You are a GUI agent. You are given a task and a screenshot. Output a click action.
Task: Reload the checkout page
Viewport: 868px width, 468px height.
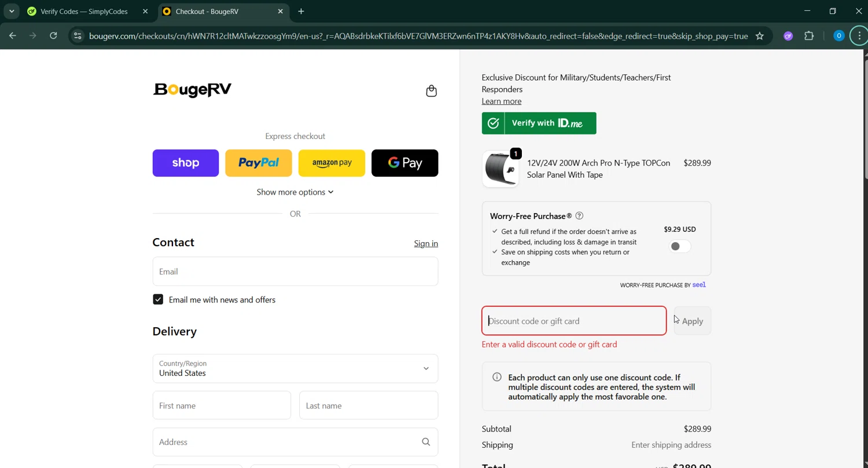tap(53, 36)
